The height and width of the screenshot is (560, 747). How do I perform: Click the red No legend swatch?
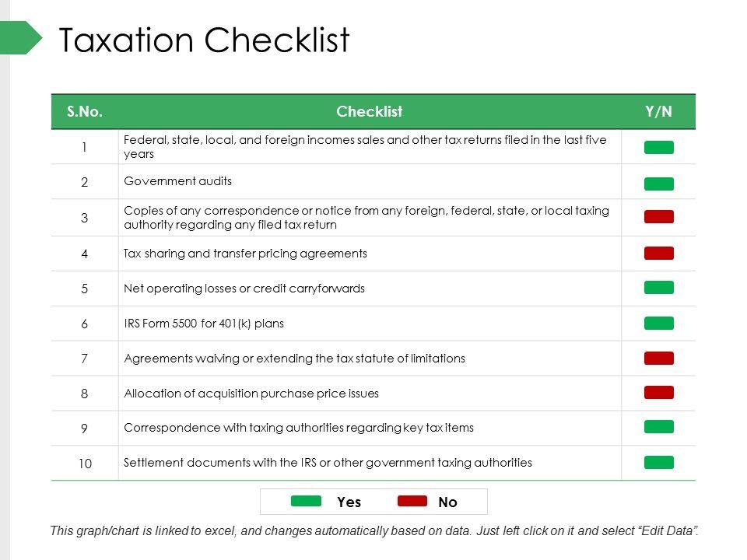click(412, 502)
